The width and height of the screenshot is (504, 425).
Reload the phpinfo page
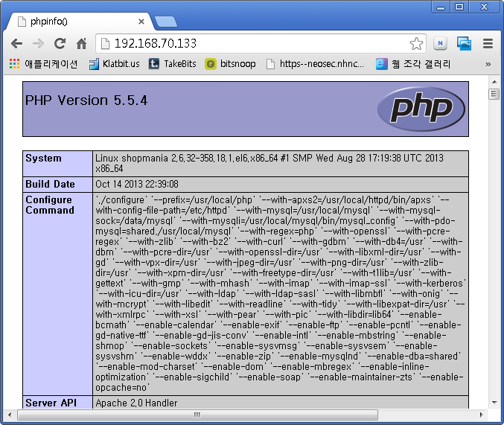click(60, 43)
